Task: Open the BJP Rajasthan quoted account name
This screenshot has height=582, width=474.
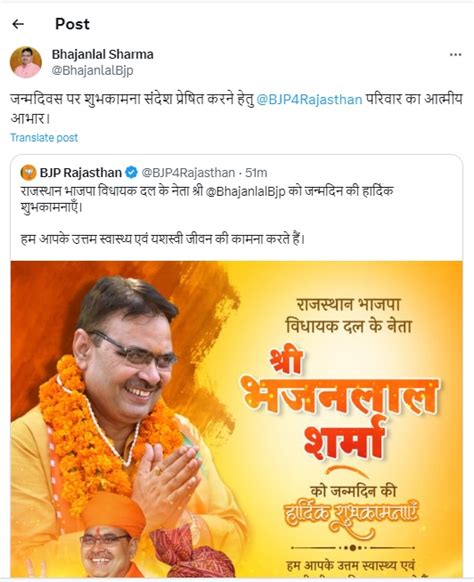Action: (81, 173)
